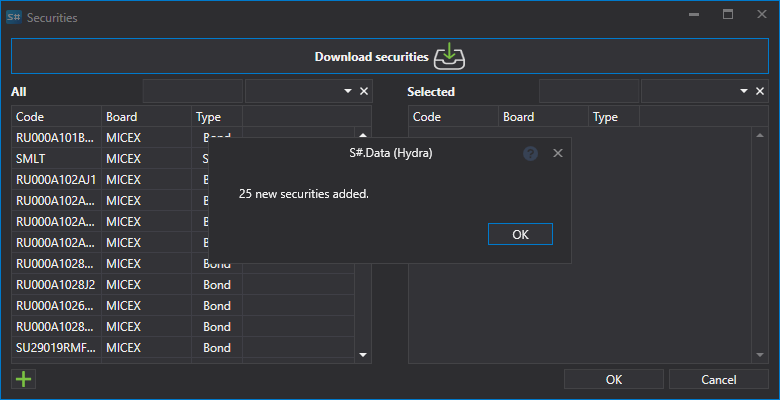Click the Download securities inbox icon
Screen dimensions: 780x400
coord(449,56)
